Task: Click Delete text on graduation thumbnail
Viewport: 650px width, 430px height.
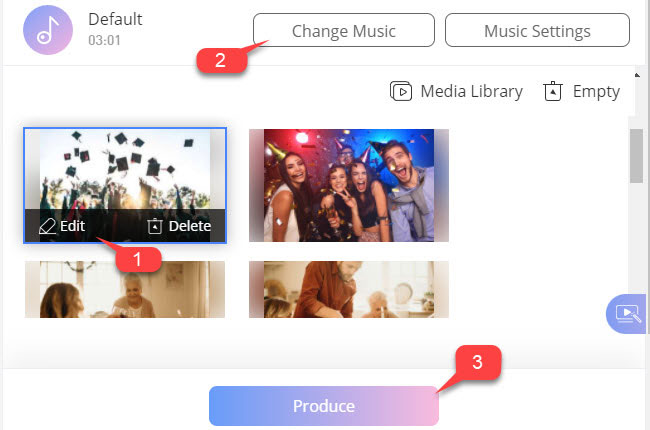Action: [190, 226]
